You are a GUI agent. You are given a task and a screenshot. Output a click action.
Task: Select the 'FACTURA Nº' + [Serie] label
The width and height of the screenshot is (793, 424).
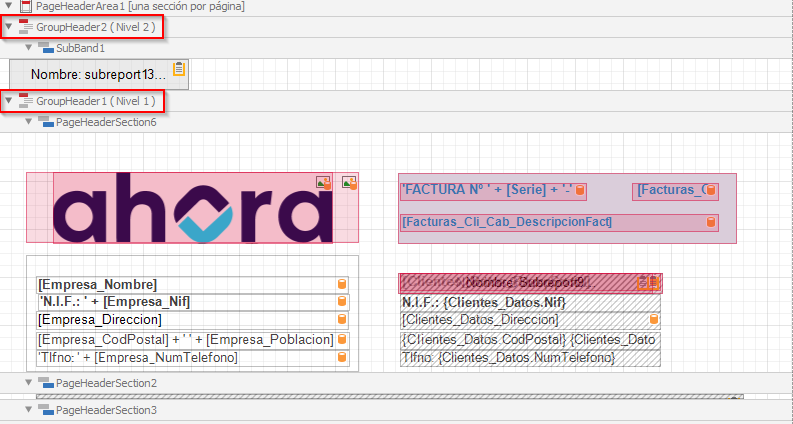(x=493, y=191)
